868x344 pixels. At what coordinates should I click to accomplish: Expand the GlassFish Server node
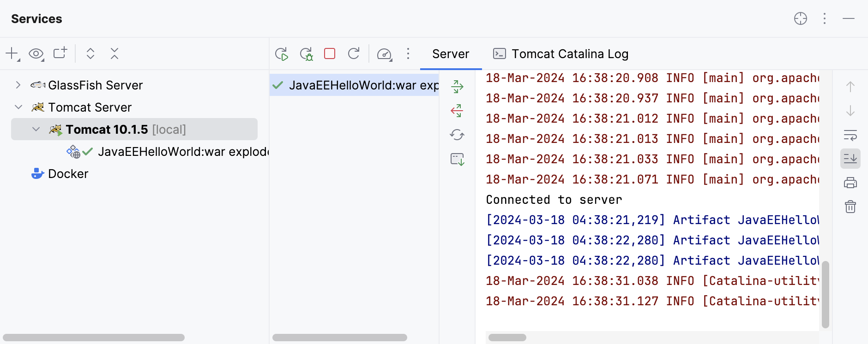click(x=18, y=85)
